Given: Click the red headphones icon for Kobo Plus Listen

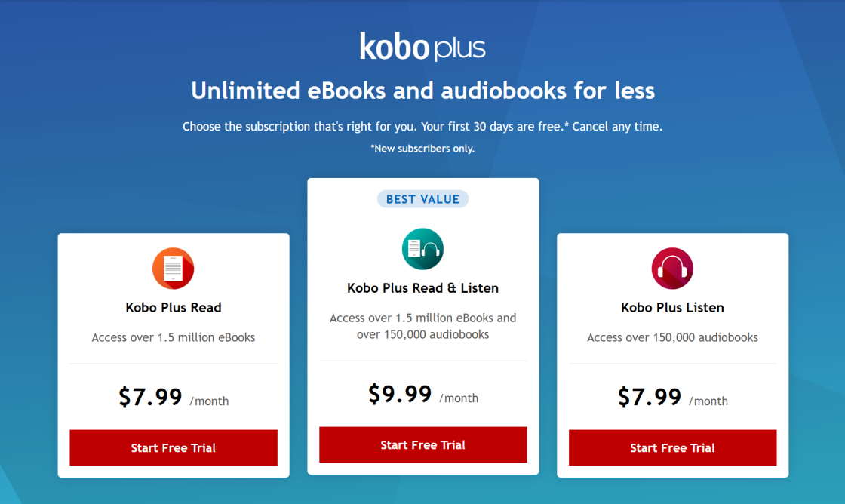Looking at the screenshot, I should pos(672,269).
